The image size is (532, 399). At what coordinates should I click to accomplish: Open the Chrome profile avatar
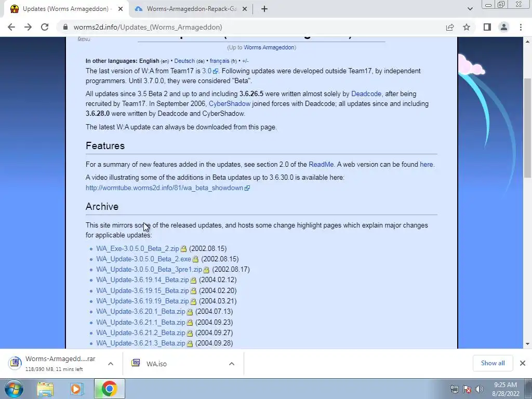click(x=504, y=27)
